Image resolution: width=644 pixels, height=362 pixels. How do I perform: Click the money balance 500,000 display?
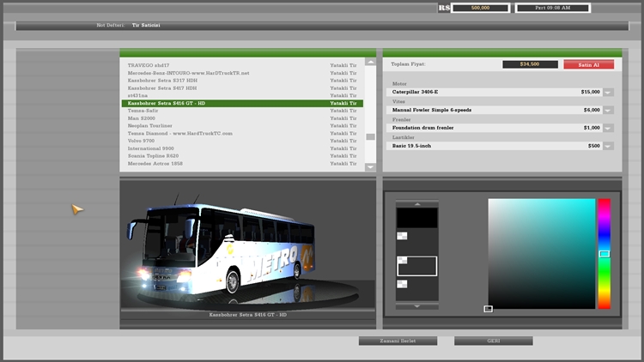point(480,8)
